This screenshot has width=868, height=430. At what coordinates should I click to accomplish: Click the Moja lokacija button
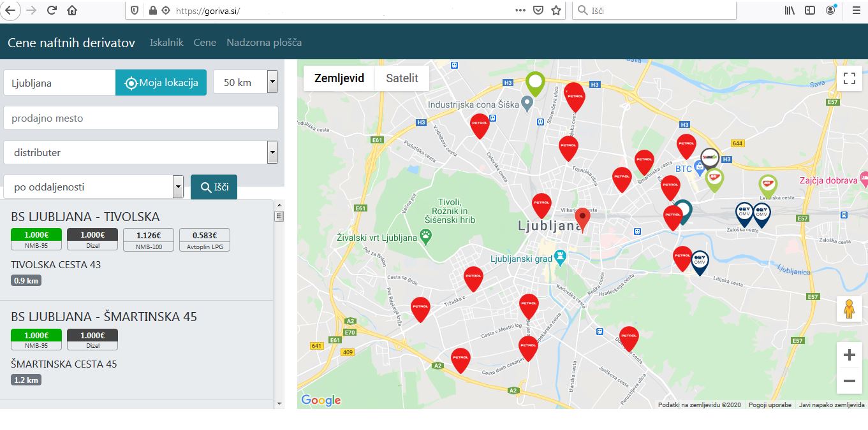[161, 82]
